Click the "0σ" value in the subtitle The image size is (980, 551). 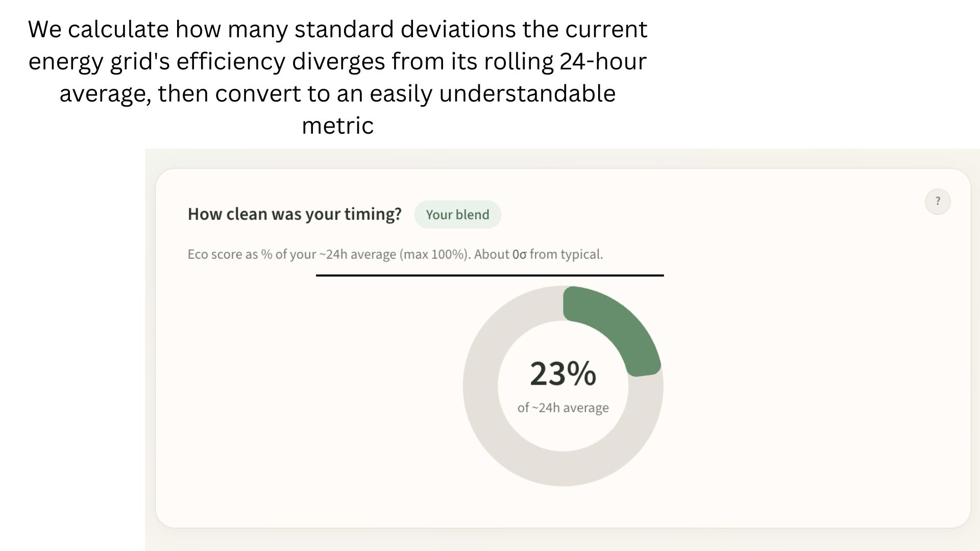(519, 254)
